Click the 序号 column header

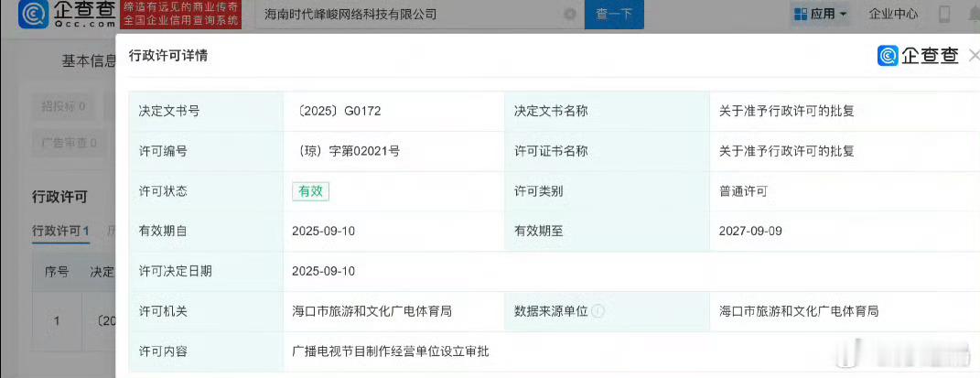56,272
